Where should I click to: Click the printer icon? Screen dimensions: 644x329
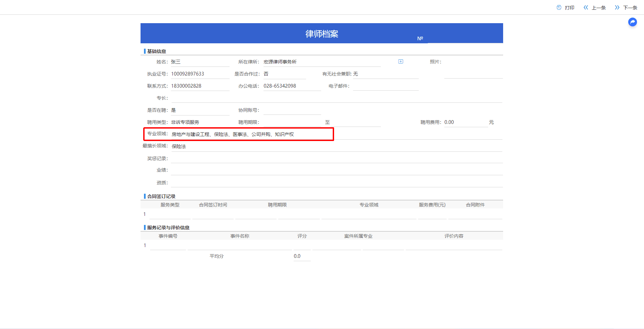[x=559, y=7]
